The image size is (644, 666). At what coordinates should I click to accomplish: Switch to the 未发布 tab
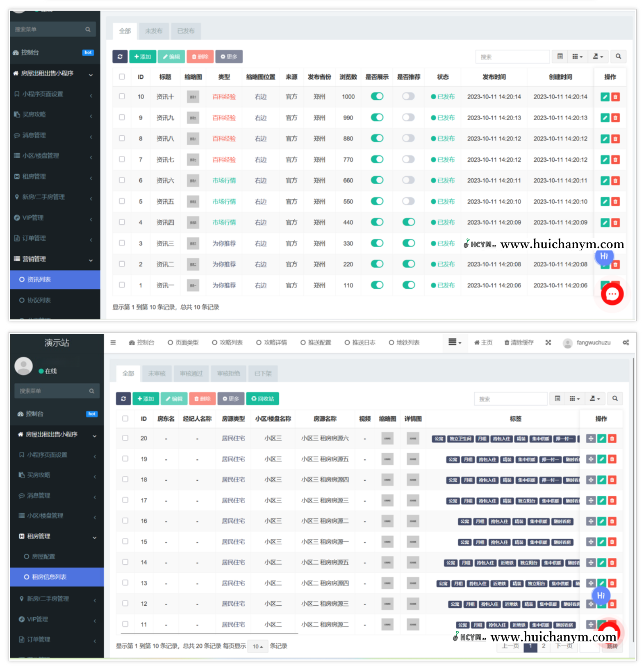click(154, 31)
